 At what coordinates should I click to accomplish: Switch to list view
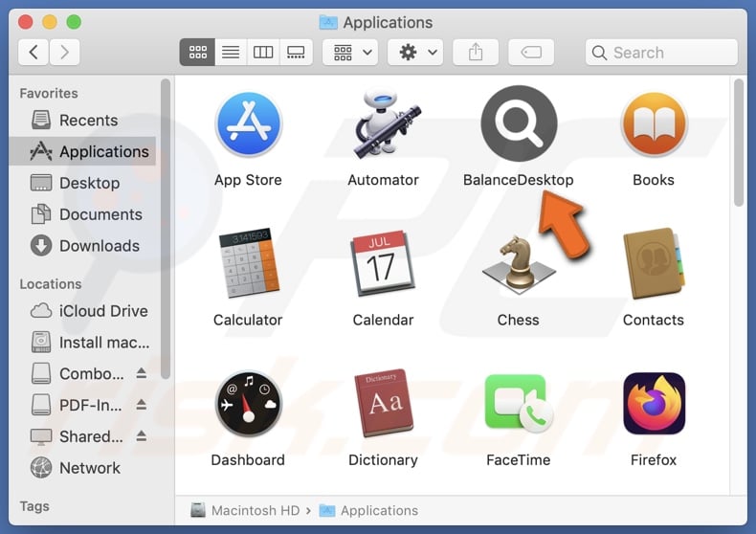coord(231,52)
